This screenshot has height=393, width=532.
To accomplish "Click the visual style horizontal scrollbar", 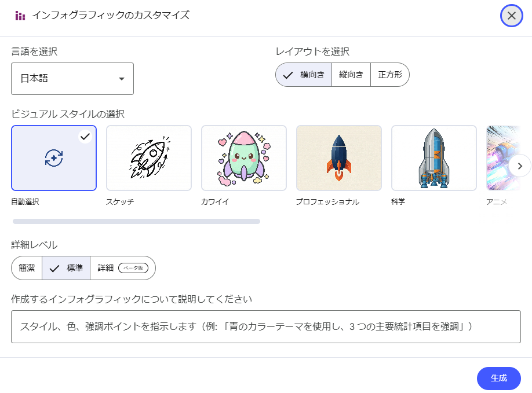I will click(136, 221).
